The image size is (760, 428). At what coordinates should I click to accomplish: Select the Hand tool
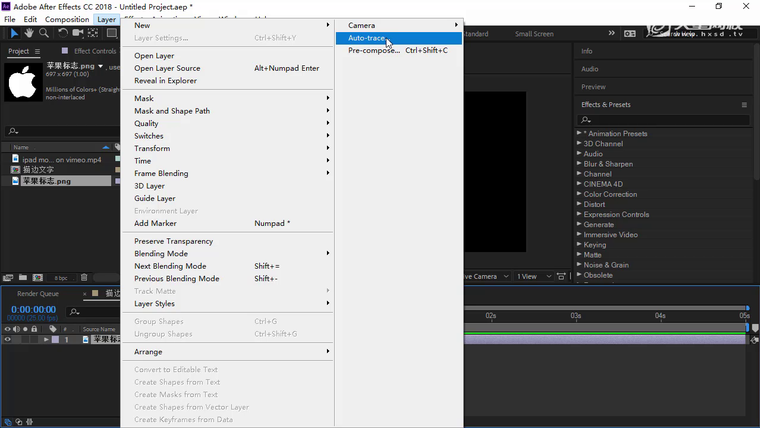click(29, 33)
